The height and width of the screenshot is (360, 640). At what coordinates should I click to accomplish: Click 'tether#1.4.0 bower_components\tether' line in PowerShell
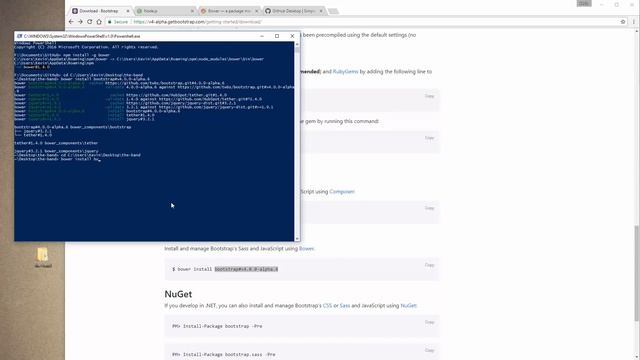tap(56, 143)
